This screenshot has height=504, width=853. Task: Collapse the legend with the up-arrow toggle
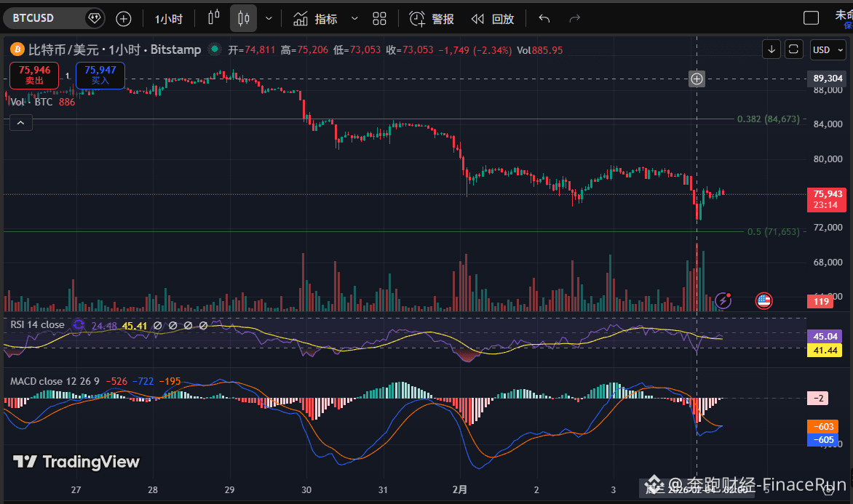coord(20,122)
